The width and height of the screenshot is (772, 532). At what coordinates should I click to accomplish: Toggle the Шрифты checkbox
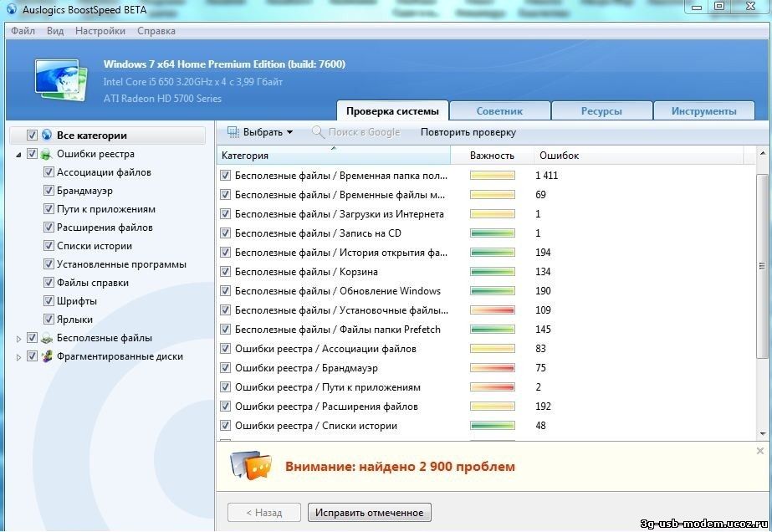[x=49, y=301]
